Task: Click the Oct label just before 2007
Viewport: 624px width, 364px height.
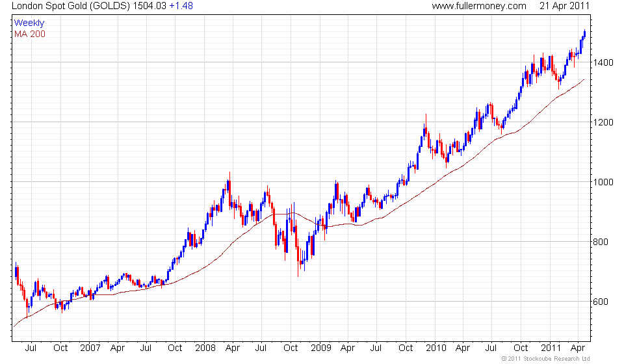Action: click(x=60, y=348)
